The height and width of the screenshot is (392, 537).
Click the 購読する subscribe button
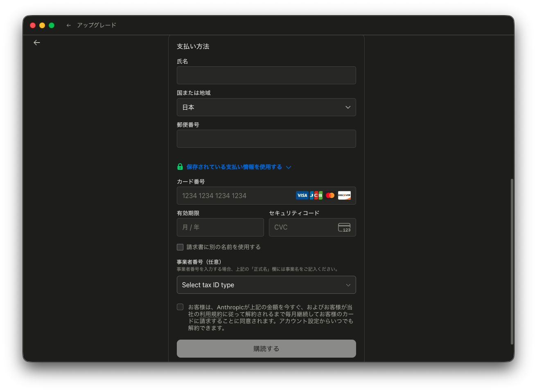point(266,349)
